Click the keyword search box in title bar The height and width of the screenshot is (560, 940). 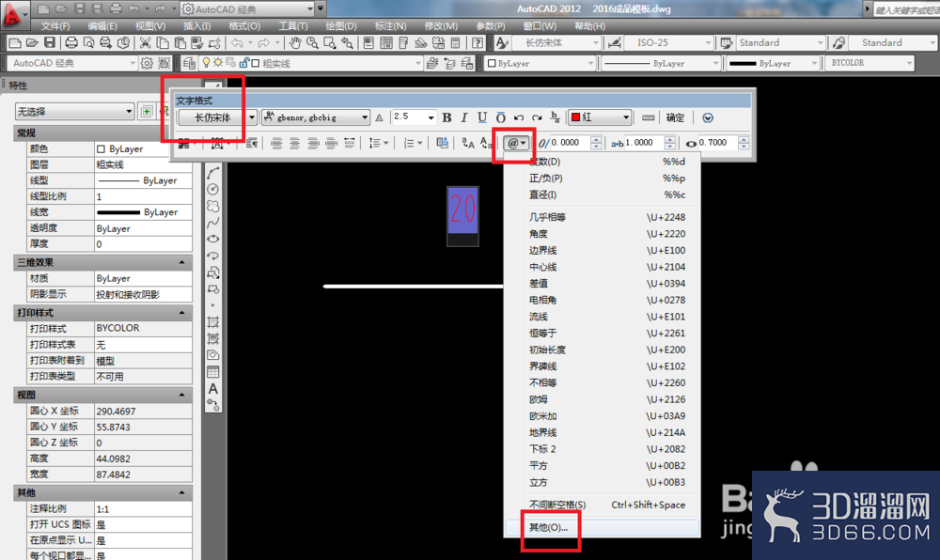tap(906, 9)
